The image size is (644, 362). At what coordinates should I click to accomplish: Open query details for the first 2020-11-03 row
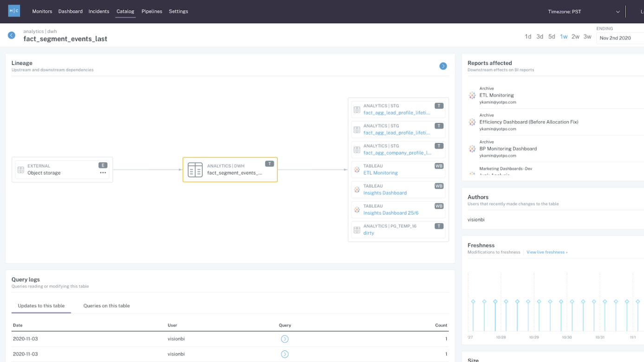click(285, 339)
